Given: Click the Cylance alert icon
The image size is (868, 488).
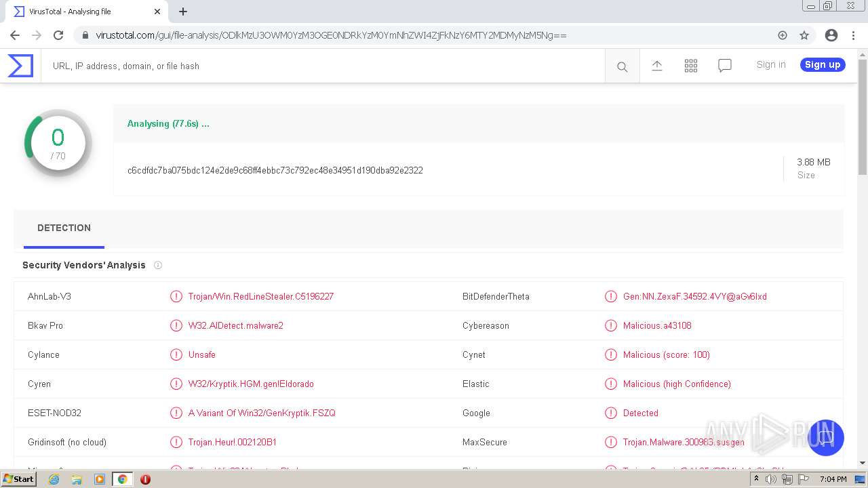Looking at the screenshot, I should click(176, 354).
